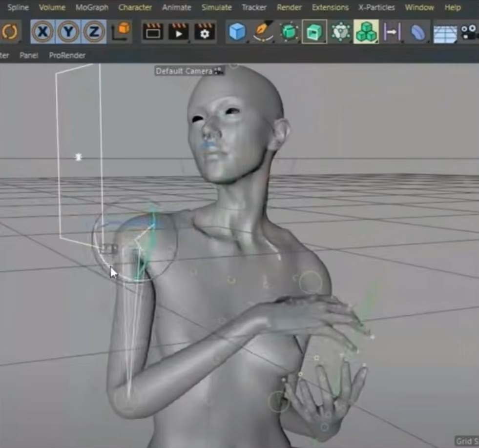Viewport: 479px width, 448px height.
Task: Open the Field objects icon
Action: (392, 31)
